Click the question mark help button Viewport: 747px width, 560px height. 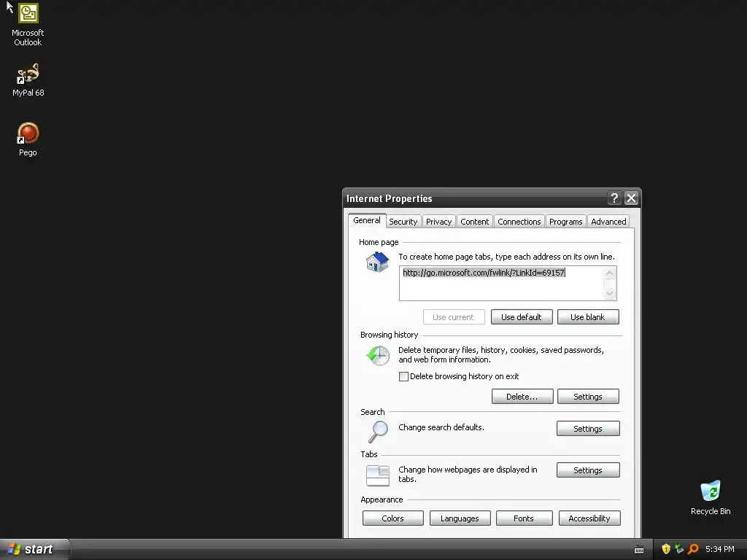tap(614, 198)
